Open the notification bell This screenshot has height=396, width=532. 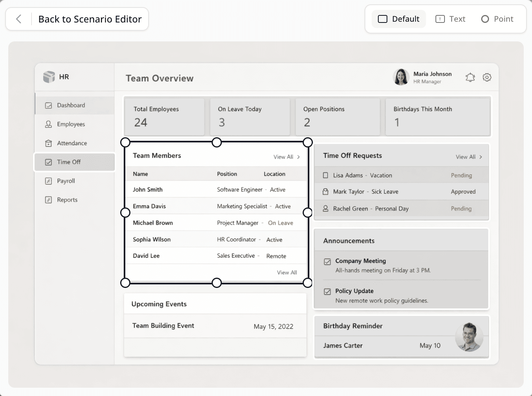coord(470,77)
